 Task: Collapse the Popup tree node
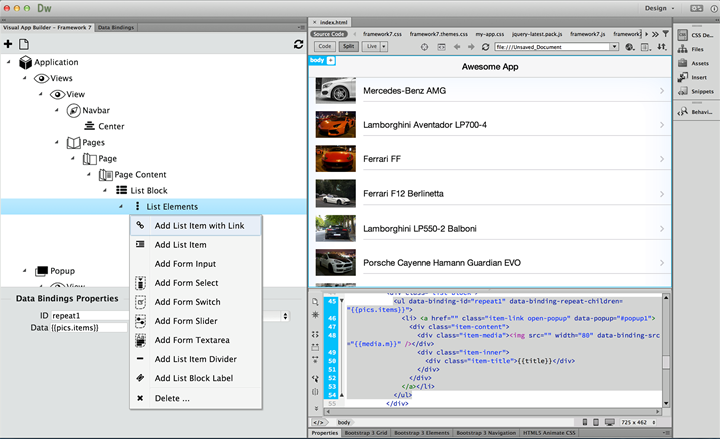click(24, 270)
